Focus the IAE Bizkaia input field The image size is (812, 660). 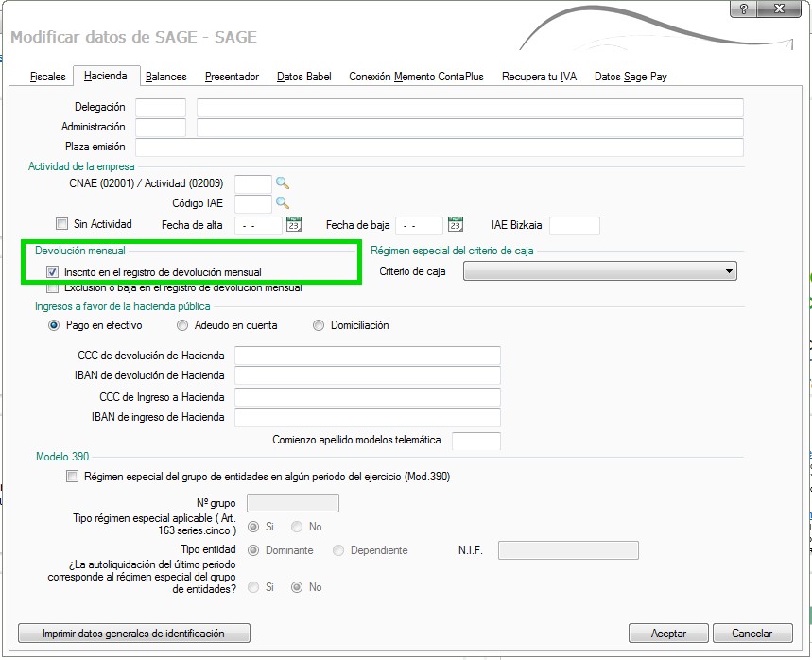(x=575, y=225)
